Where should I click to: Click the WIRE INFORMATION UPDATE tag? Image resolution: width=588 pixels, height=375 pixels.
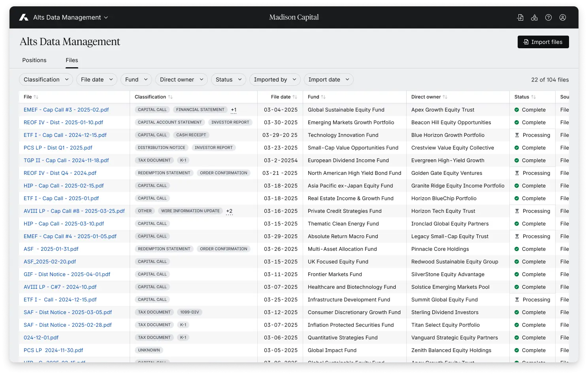point(190,211)
